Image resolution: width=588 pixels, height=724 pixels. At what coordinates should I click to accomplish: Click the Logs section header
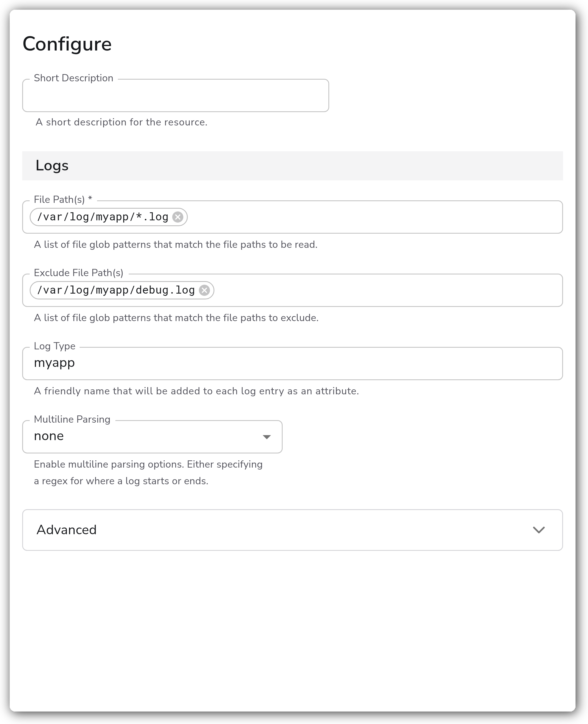(292, 166)
